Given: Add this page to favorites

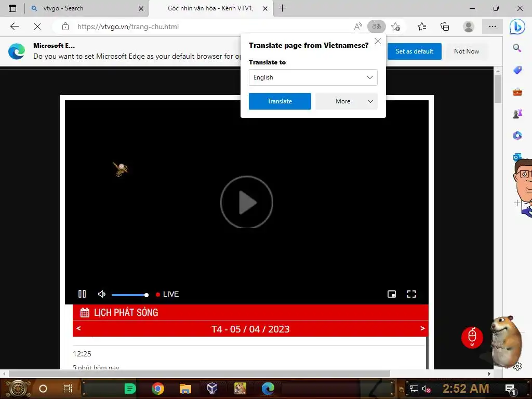Looking at the screenshot, I should [x=395, y=26].
